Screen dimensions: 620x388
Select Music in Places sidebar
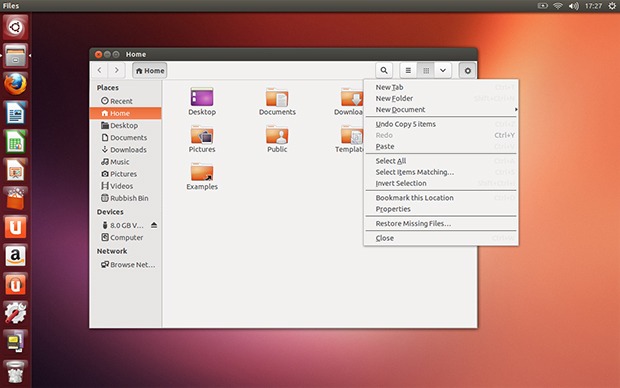click(x=125, y=162)
